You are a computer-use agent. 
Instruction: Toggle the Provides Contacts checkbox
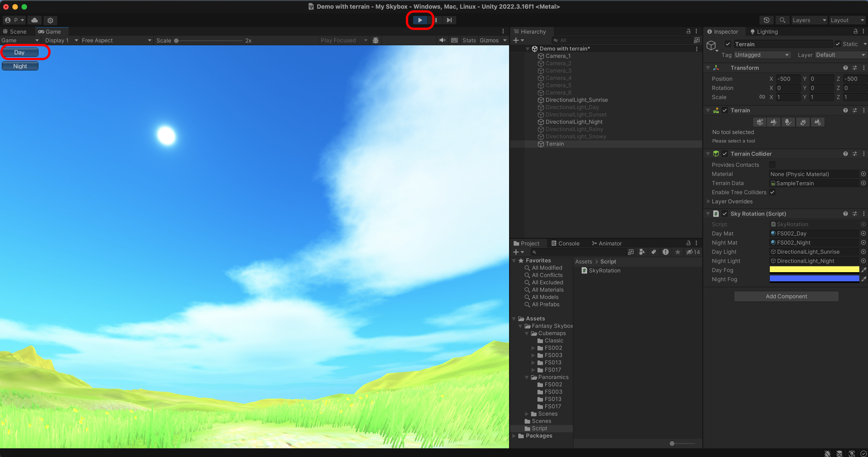click(772, 165)
